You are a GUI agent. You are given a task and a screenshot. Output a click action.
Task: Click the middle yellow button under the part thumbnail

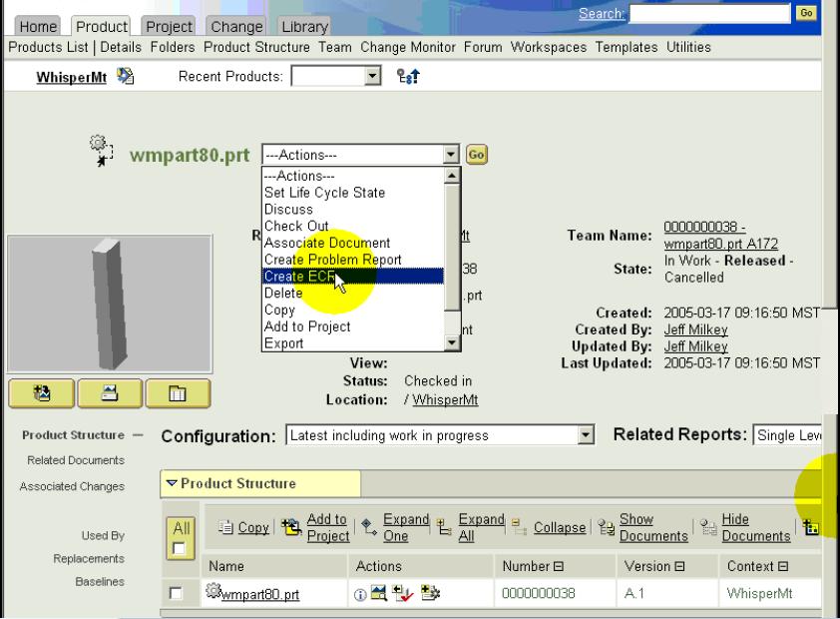tap(104, 392)
